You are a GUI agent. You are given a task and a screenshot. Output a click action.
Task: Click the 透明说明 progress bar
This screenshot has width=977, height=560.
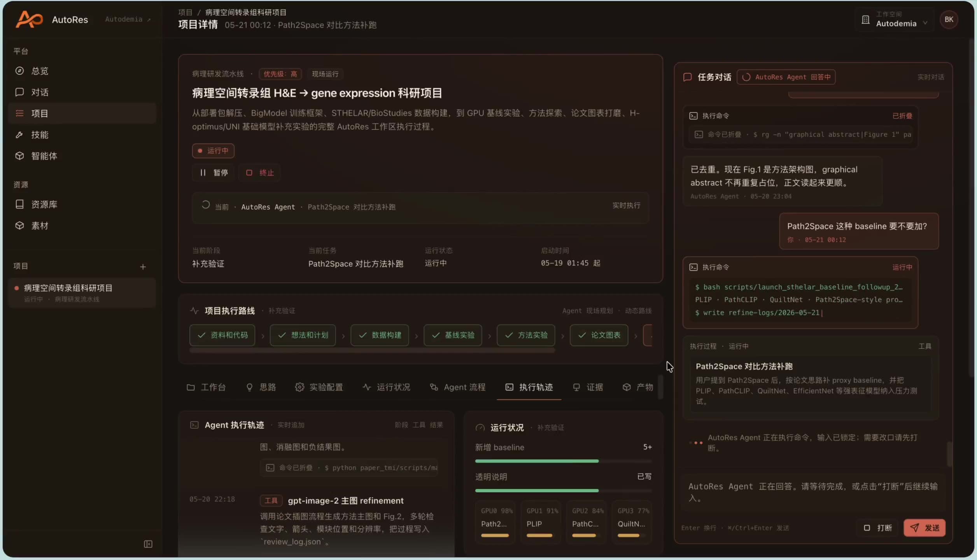pos(563,491)
